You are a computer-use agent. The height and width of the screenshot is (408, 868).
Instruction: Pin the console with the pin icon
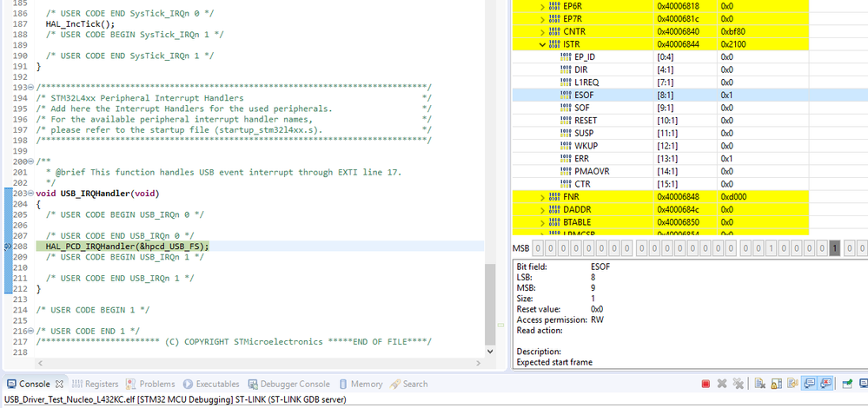(x=847, y=384)
